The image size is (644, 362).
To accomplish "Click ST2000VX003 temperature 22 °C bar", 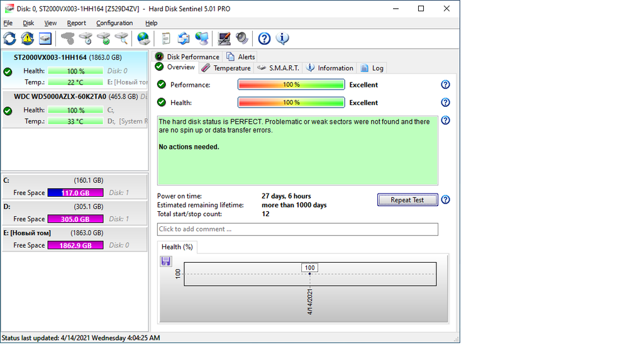I will (75, 82).
